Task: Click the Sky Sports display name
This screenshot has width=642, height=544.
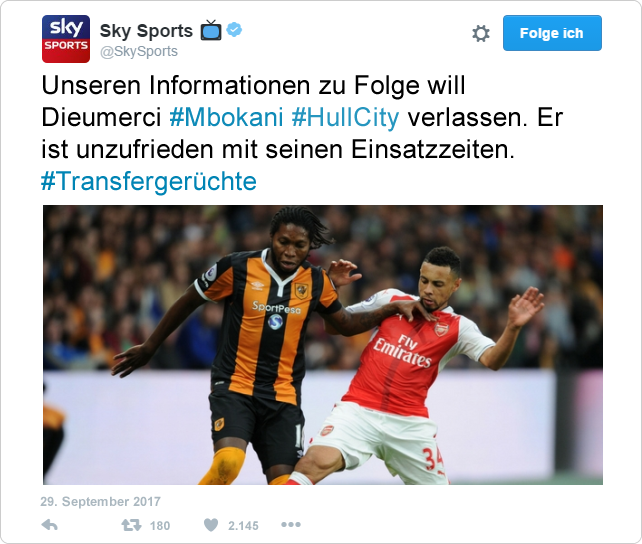Action: (x=146, y=31)
